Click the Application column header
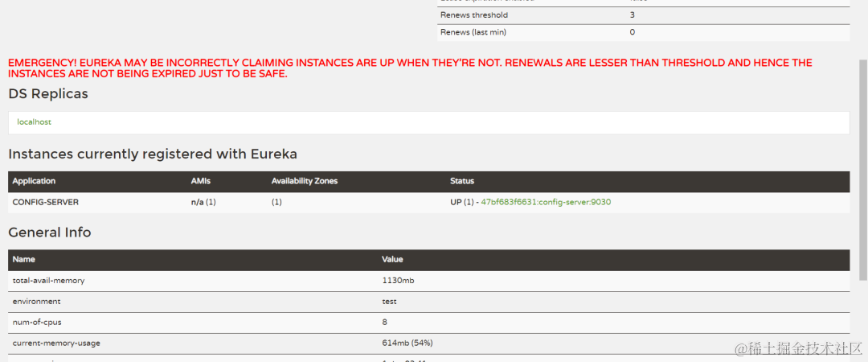 tap(34, 181)
